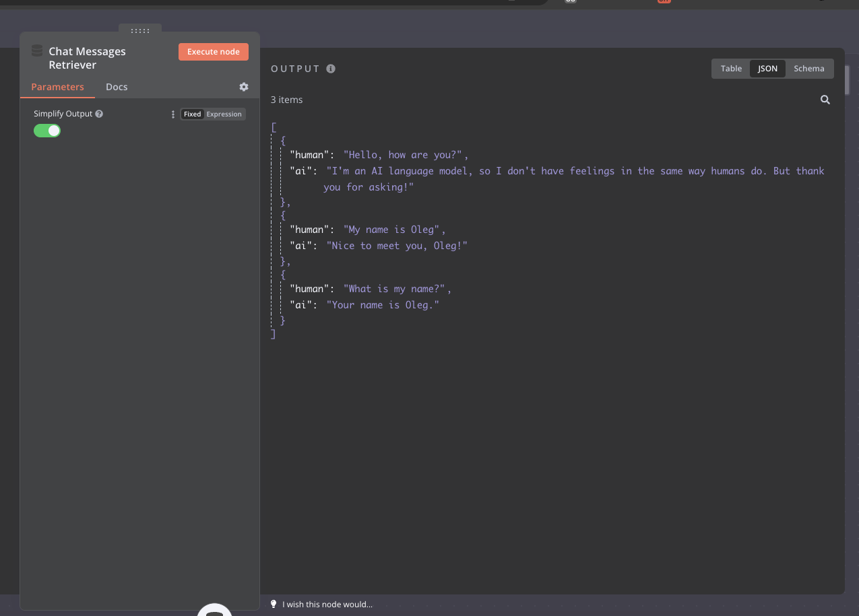Switch output view to JSON
Viewport: 859px width, 616px height.
click(767, 69)
